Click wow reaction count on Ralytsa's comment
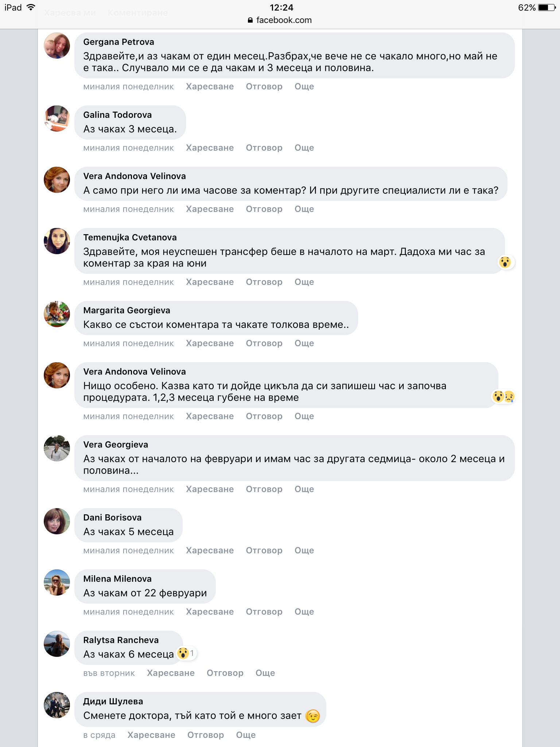The height and width of the screenshot is (747, 560). coord(186,653)
